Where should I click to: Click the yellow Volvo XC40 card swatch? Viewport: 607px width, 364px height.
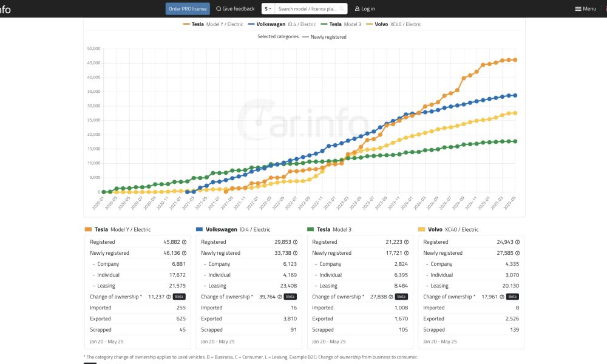coord(422,229)
